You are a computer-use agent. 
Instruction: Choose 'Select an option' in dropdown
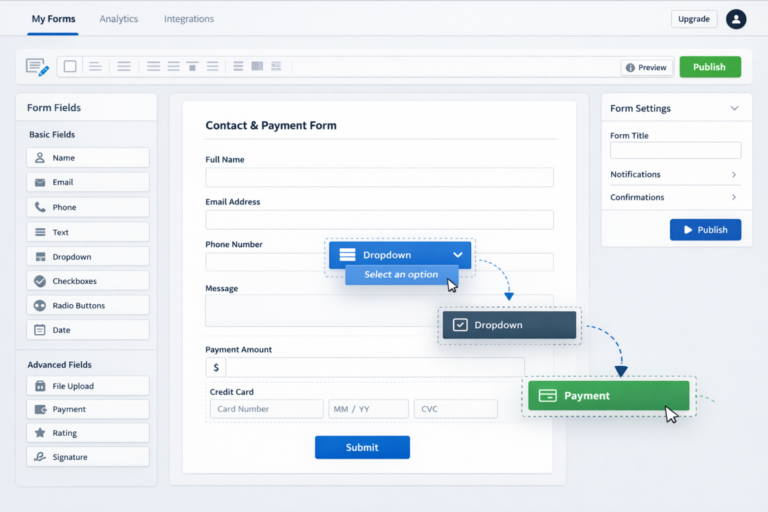click(402, 275)
